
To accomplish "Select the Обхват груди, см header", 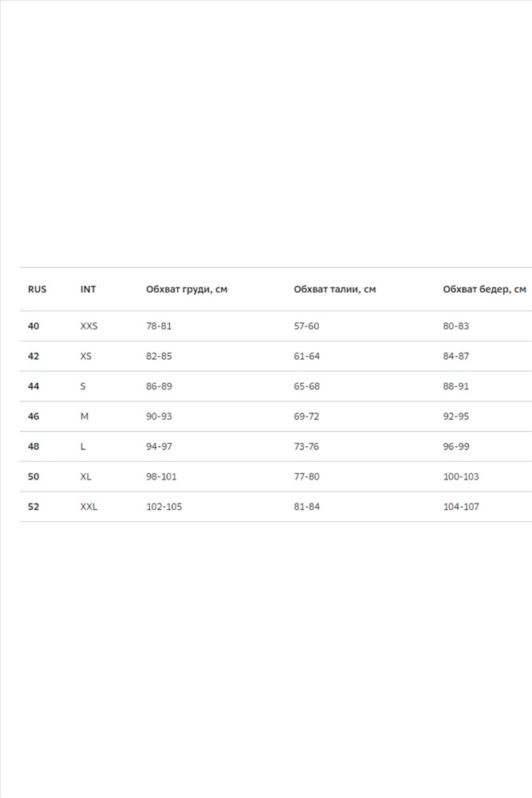I will pyautogui.click(x=186, y=289).
